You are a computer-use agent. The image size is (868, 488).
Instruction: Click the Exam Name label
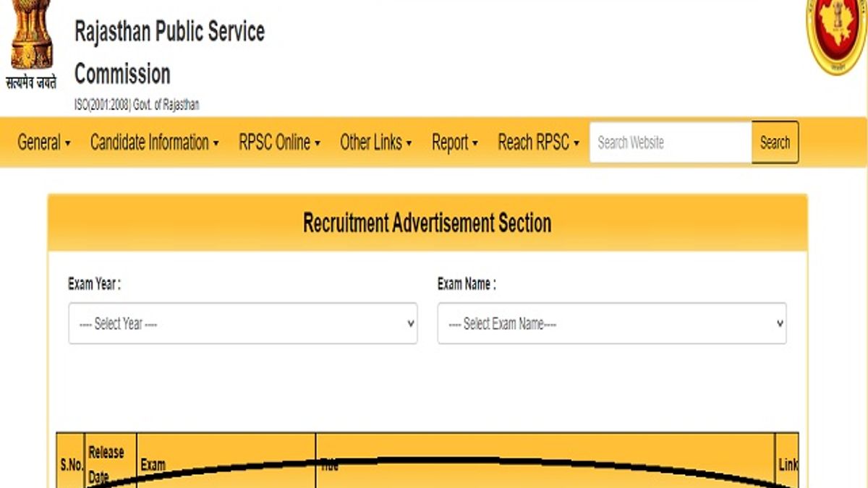467,284
